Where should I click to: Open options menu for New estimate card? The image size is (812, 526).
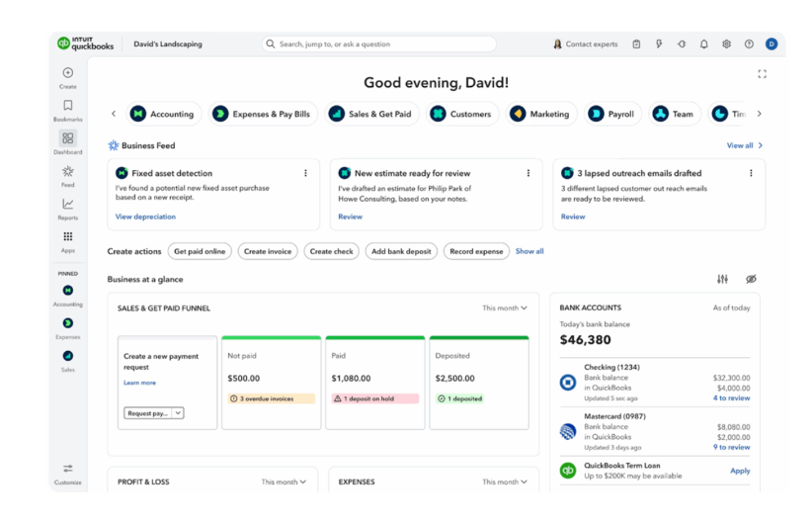click(x=528, y=173)
